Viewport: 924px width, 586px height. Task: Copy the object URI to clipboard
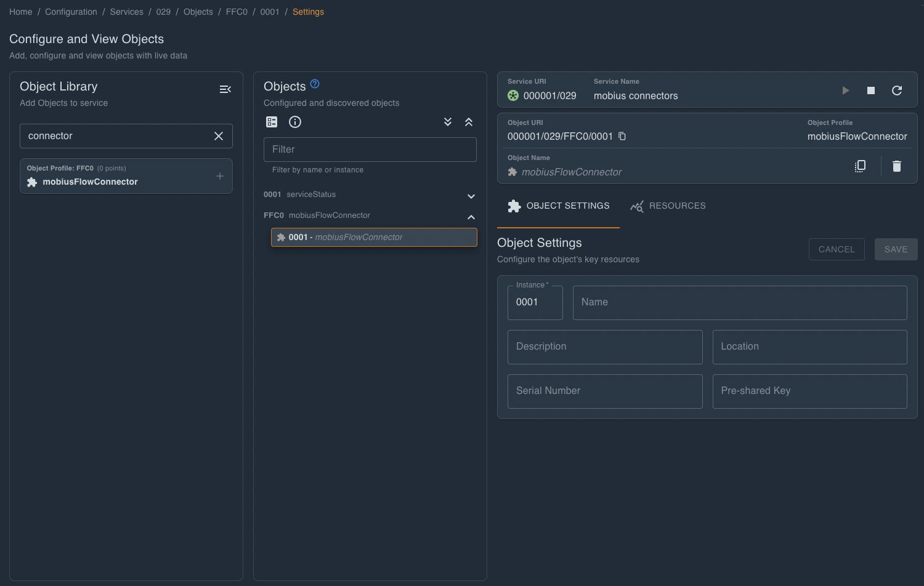[622, 136]
